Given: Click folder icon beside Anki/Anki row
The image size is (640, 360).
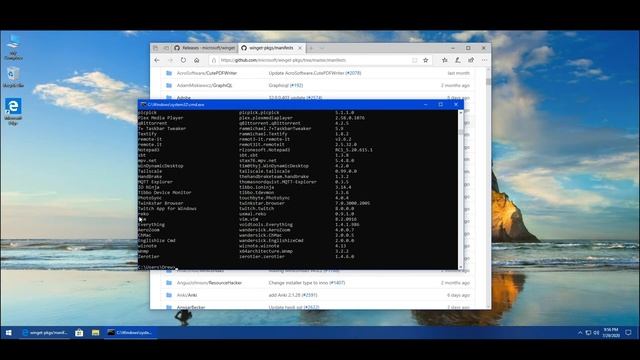Looking at the screenshot, I should pyautogui.click(x=169, y=295).
